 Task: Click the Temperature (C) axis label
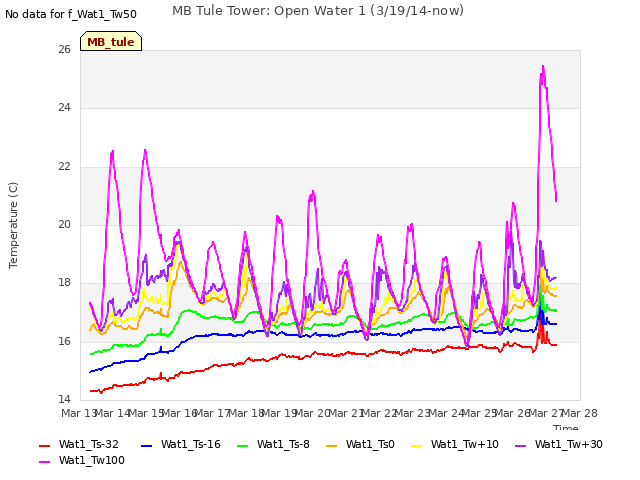[x=13, y=225]
